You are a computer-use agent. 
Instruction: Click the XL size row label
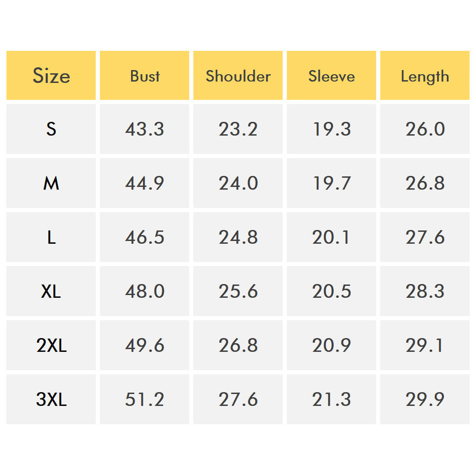(51, 291)
